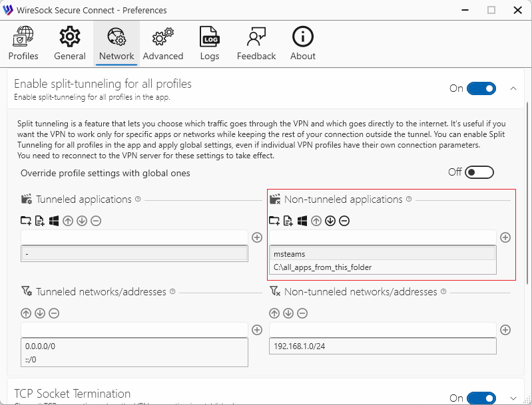Image resolution: width=532 pixels, height=405 pixels.
Task: Go to the Profiles tab
Action: pos(23,43)
